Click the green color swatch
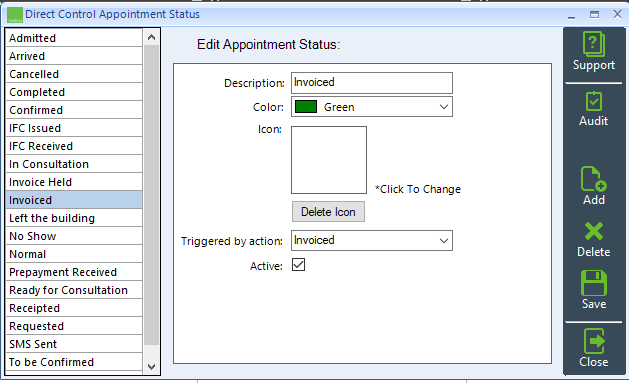Screen dimensions: 629x383 tap(306, 107)
